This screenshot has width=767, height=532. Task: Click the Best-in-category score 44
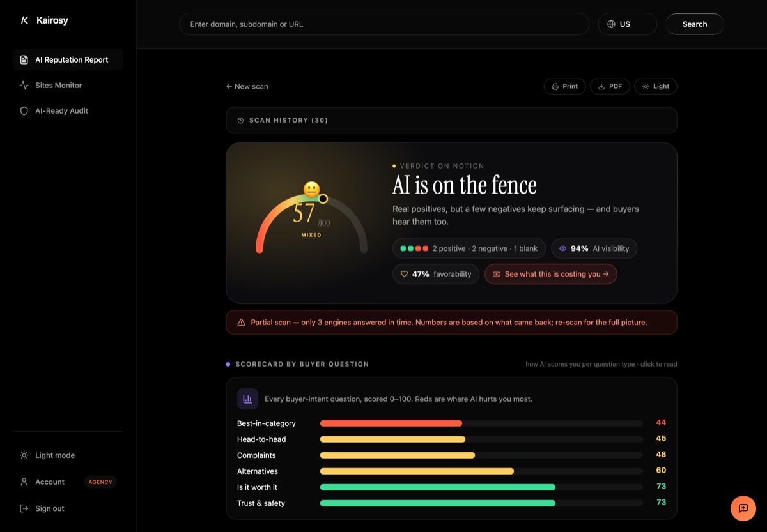point(661,423)
